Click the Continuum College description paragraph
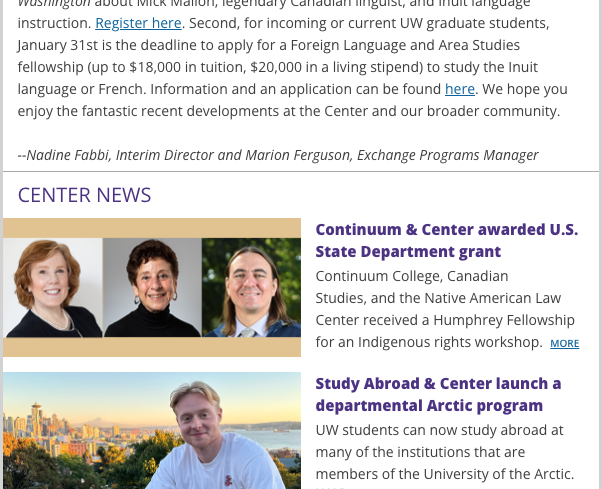The image size is (602, 489). click(x=447, y=309)
